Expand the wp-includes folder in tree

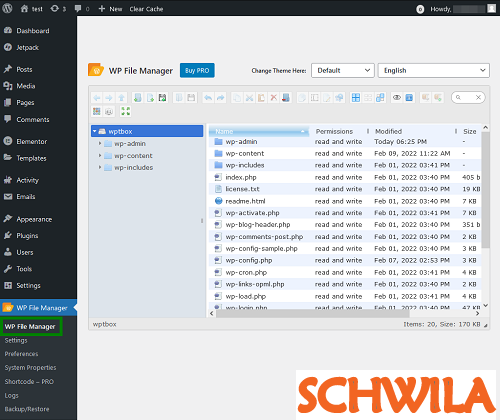click(x=100, y=167)
